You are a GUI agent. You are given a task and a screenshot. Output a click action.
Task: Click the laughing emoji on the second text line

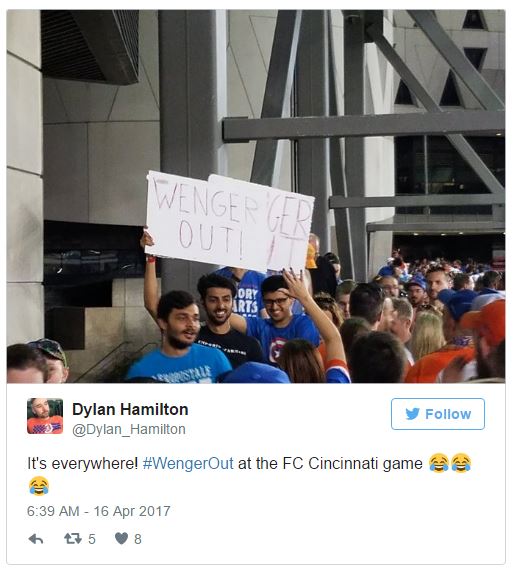pyautogui.click(x=39, y=486)
